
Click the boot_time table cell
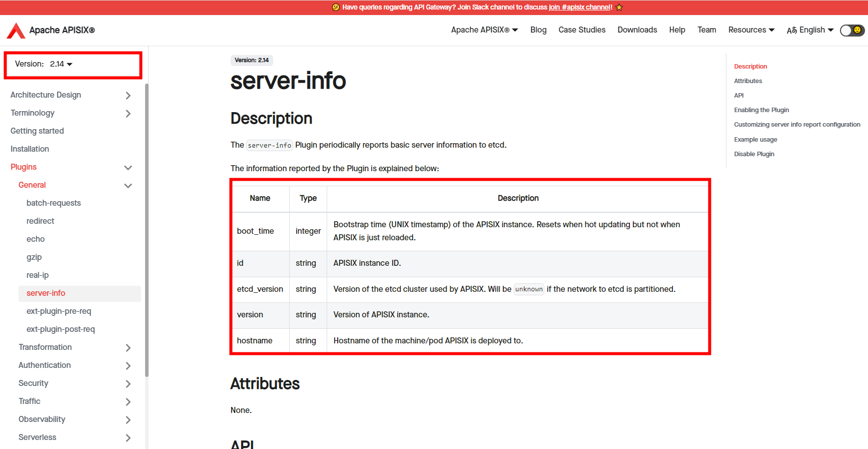click(x=261, y=231)
